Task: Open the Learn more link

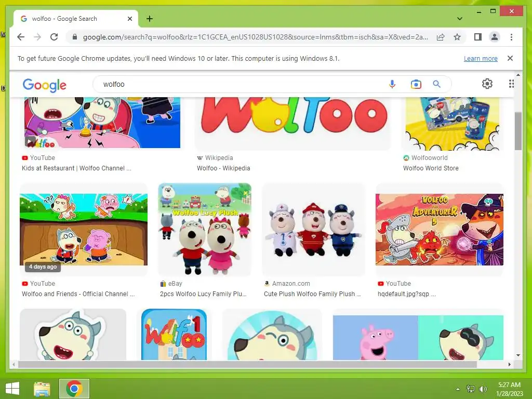Action: point(481,58)
